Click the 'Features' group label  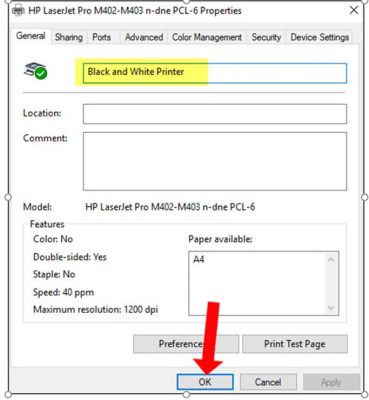point(47,224)
